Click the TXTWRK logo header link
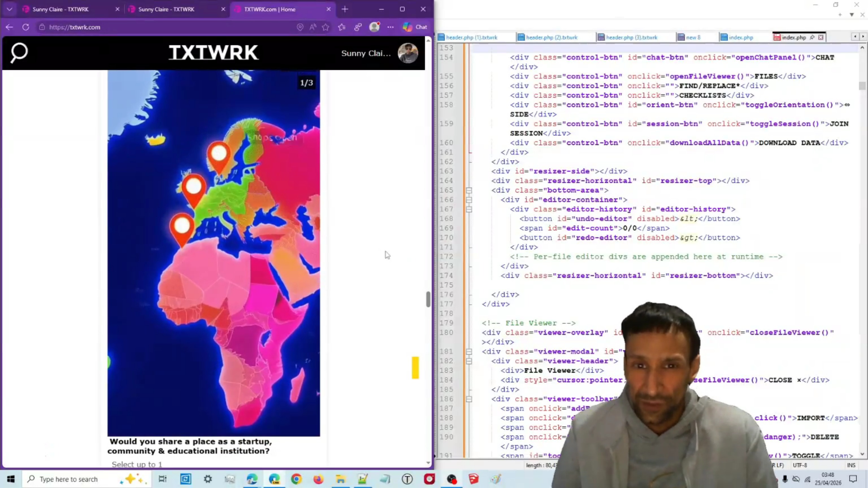 point(214,53)
